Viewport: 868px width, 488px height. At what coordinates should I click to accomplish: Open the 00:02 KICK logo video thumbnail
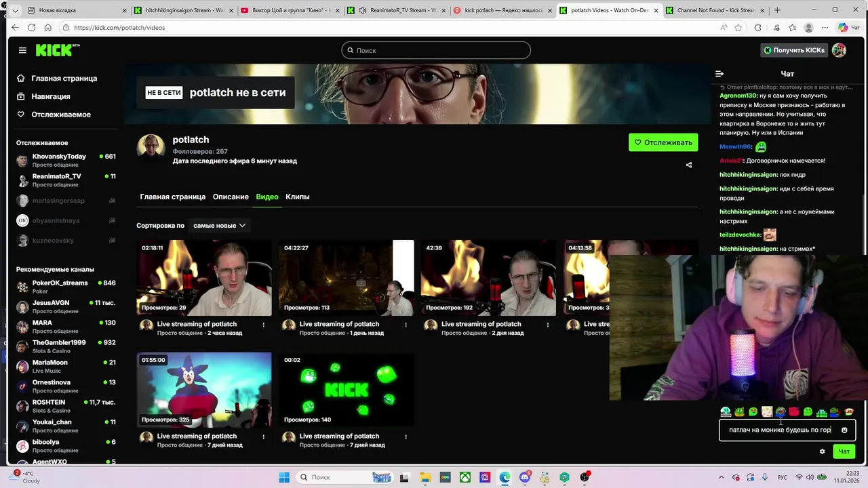click(347, 390)
